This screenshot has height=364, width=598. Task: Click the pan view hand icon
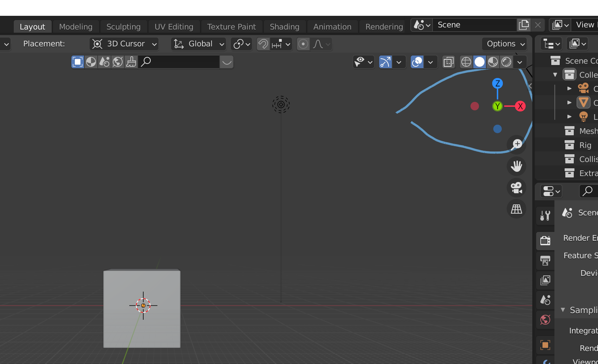[x=516, y=166]
